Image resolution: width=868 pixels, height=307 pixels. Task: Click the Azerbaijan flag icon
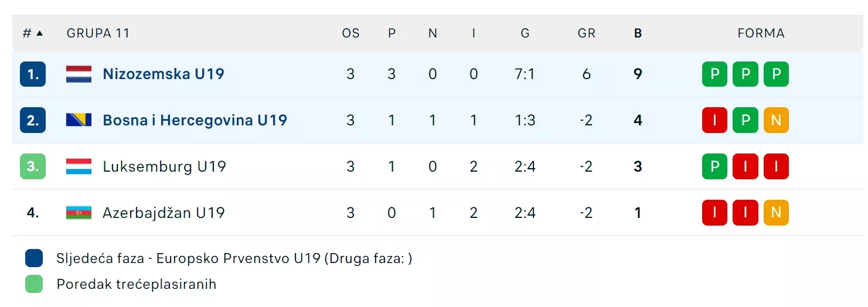79,213
